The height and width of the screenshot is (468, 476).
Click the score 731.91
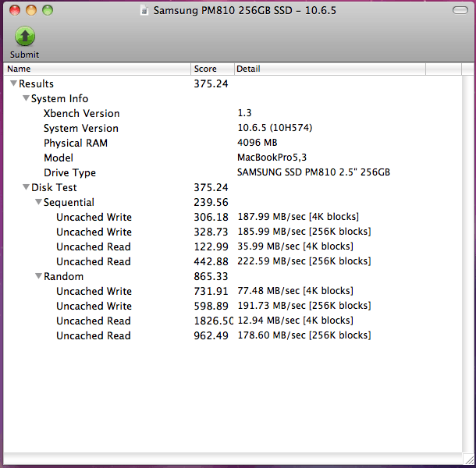pyautogui.click(x=211, y=292)
